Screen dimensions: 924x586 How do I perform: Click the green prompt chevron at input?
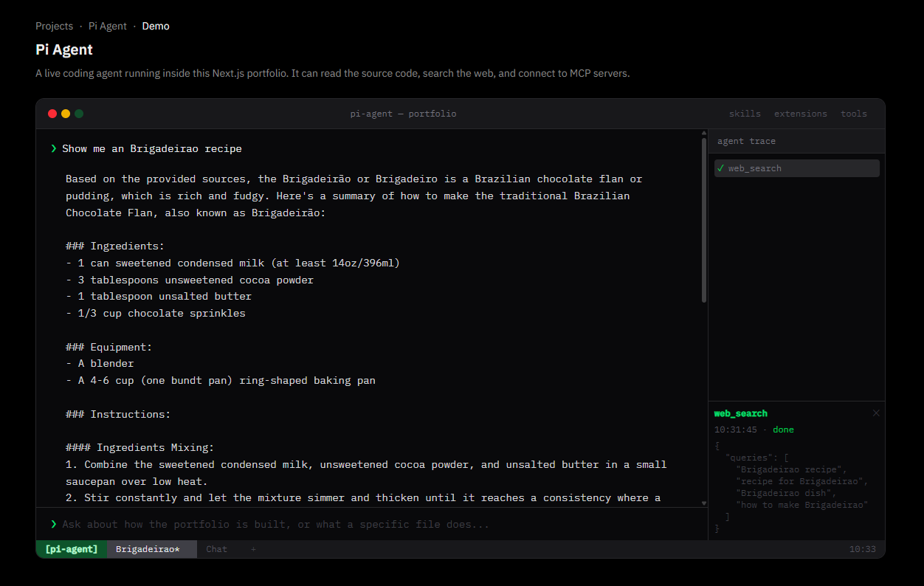coord(53,524)
